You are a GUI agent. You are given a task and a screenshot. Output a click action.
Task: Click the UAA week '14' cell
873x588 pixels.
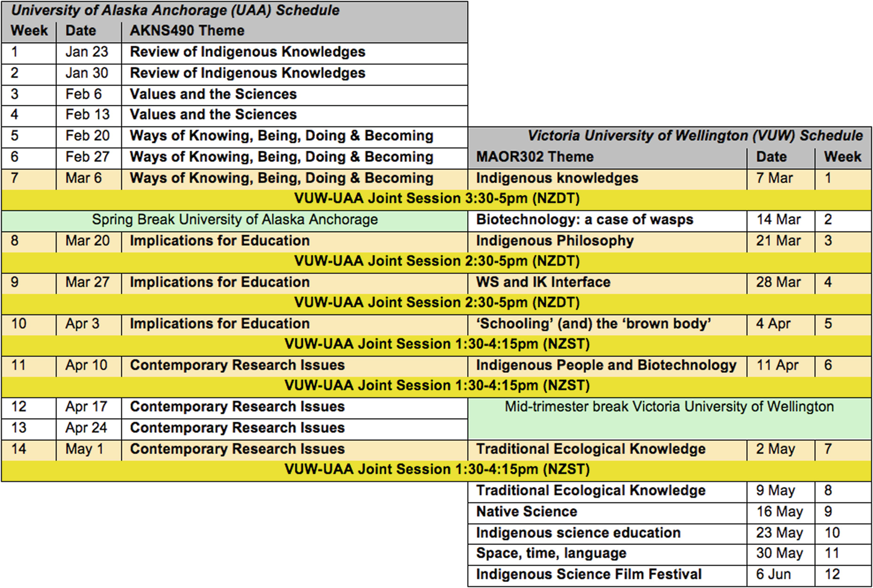(29, 449)
